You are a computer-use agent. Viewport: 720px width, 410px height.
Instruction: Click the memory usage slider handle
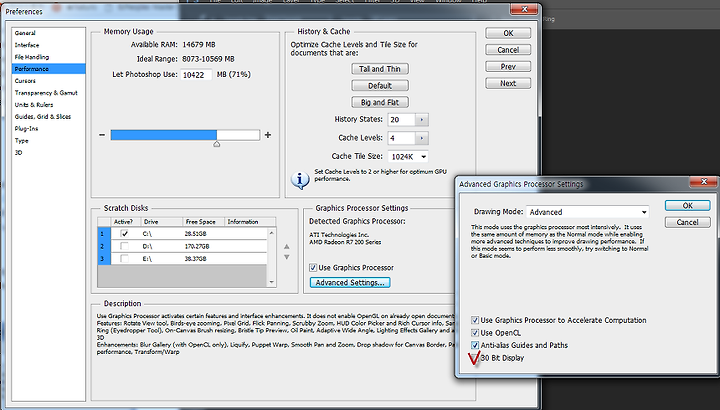(x=217, y=144)
